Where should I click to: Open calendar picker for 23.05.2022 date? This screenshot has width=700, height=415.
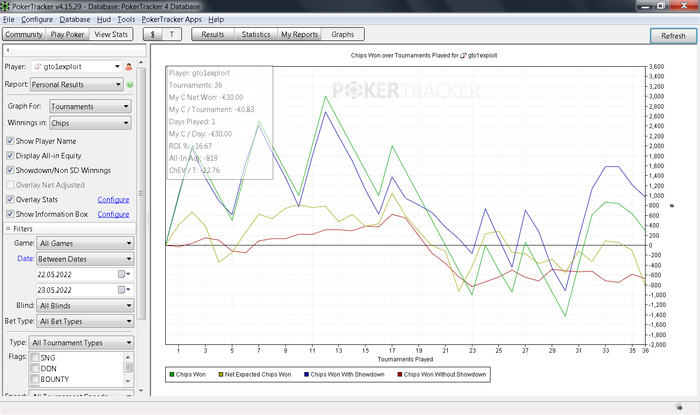[x=124, y=290]
